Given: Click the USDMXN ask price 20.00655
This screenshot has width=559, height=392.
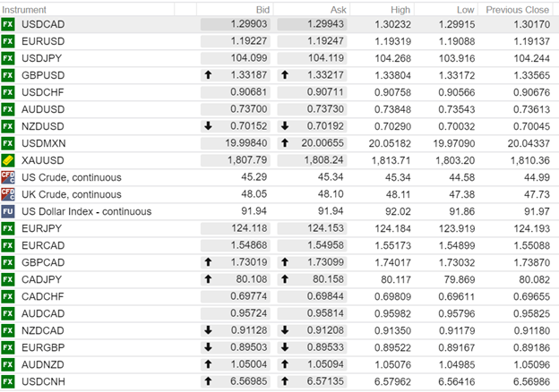Looking at the screenshot, I should (x=322, y=143).
